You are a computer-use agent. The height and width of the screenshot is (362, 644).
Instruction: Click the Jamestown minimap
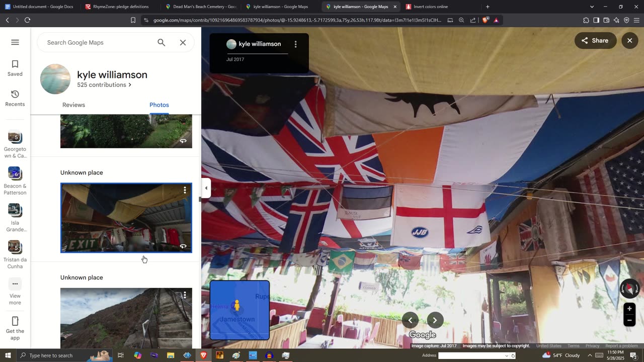pos(239,310)
